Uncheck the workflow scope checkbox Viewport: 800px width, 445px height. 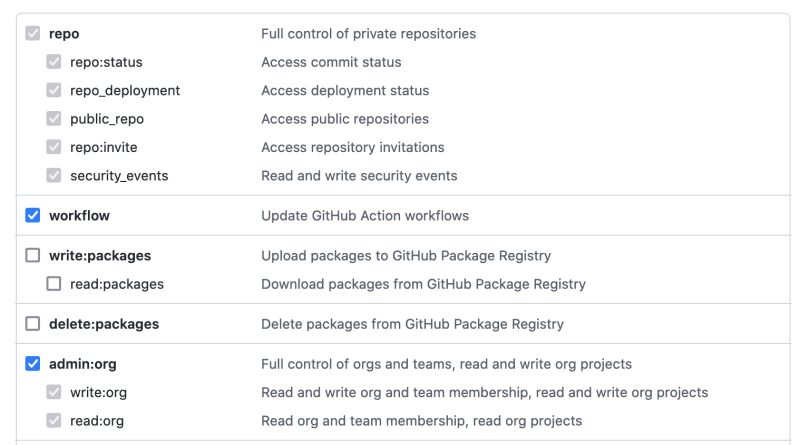tap(33, 215)
